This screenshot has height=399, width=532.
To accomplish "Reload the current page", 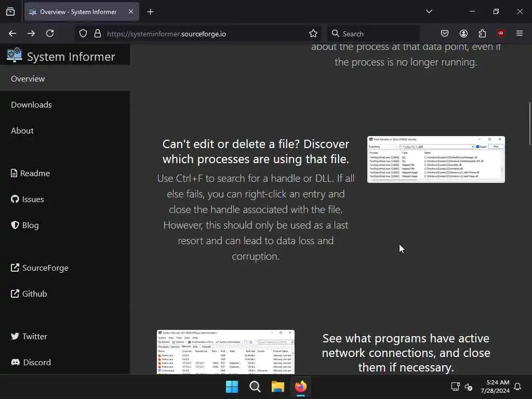I will [50, 34].
